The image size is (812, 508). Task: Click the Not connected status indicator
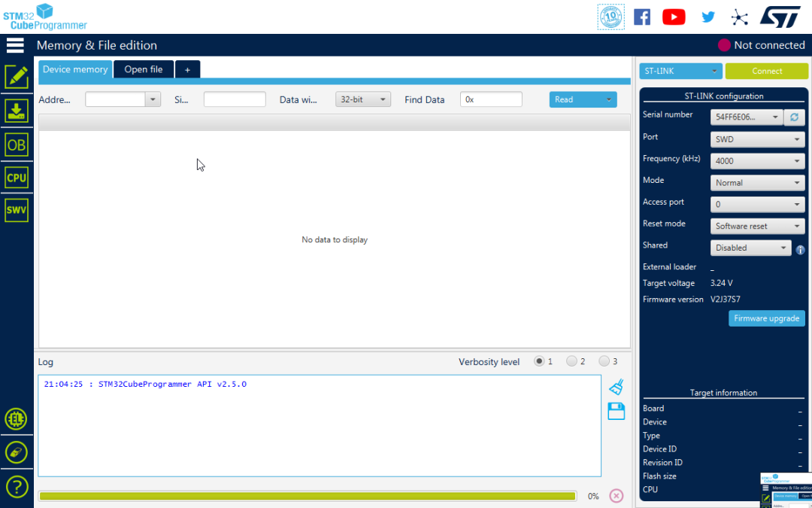pos(761,45)
